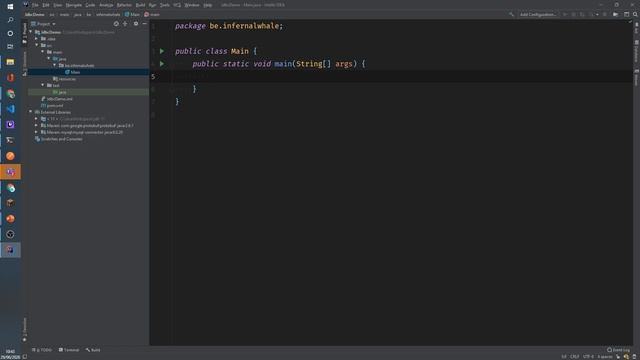Expand the Maven mysql-connector-java library node
Screen dimensions: 640x360
37,132
